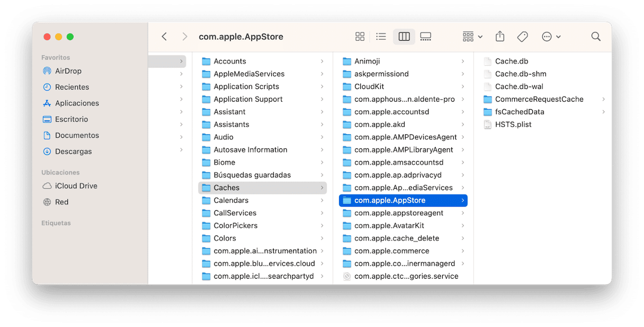Screen dimensions: 644x327
Task: Select the Application Scripts folder
Action: [263, 86]
